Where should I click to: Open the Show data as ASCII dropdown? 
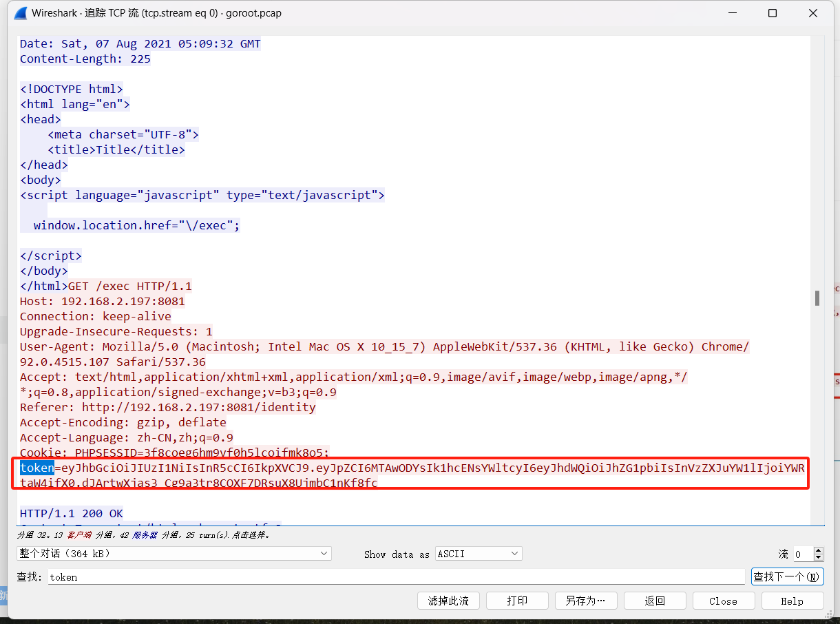[479, 553]
